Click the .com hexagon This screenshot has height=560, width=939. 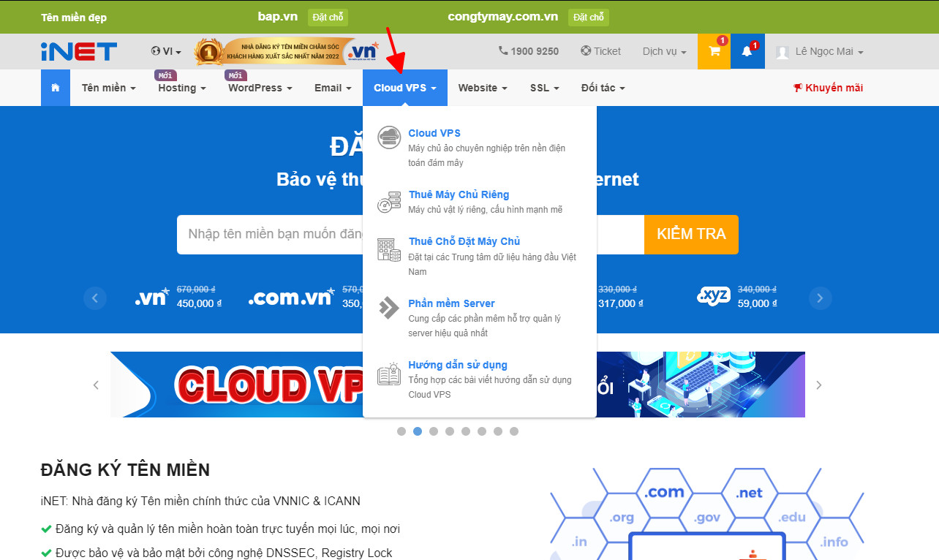(664, 493)
